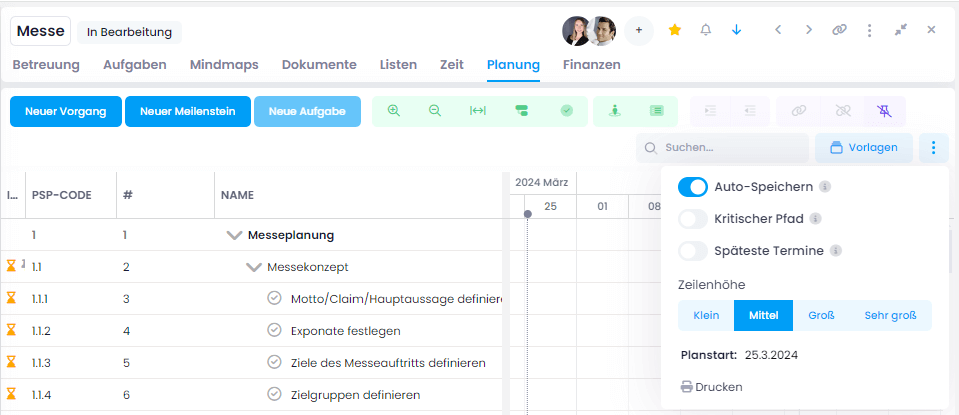Check off Zielgruppen definieren task circle
This screenshot has height=415, width=959.
[x=274, y=394]
